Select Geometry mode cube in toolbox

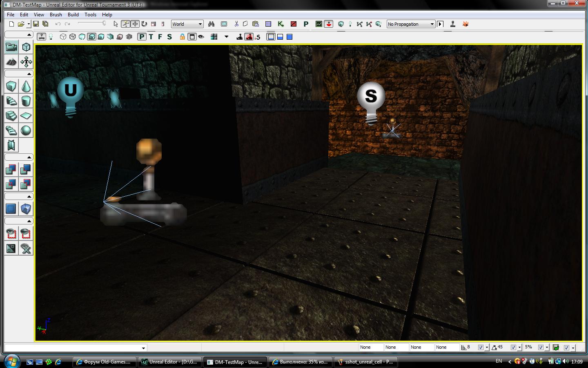(x=26, y=47)
